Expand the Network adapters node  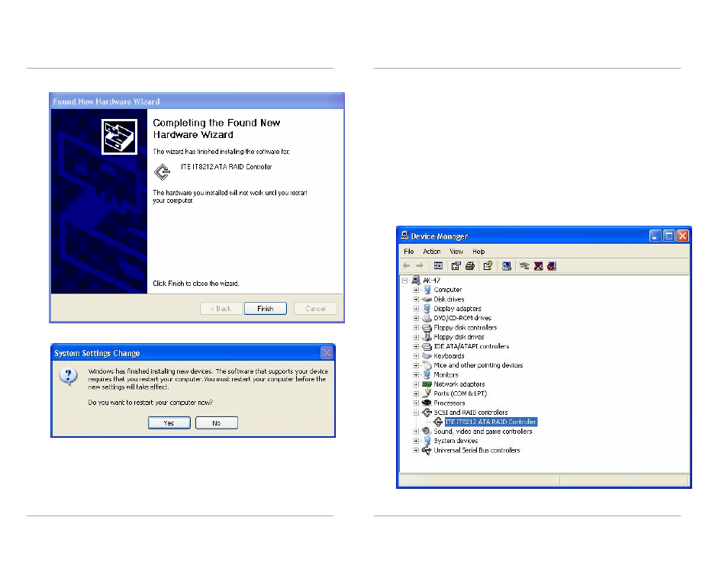[416, 384]
